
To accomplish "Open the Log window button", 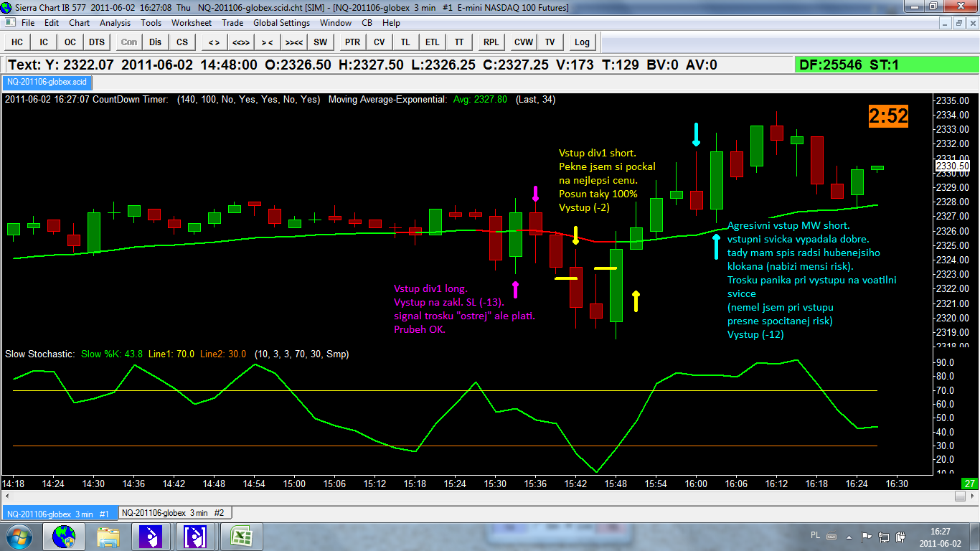I will (582, 42).
